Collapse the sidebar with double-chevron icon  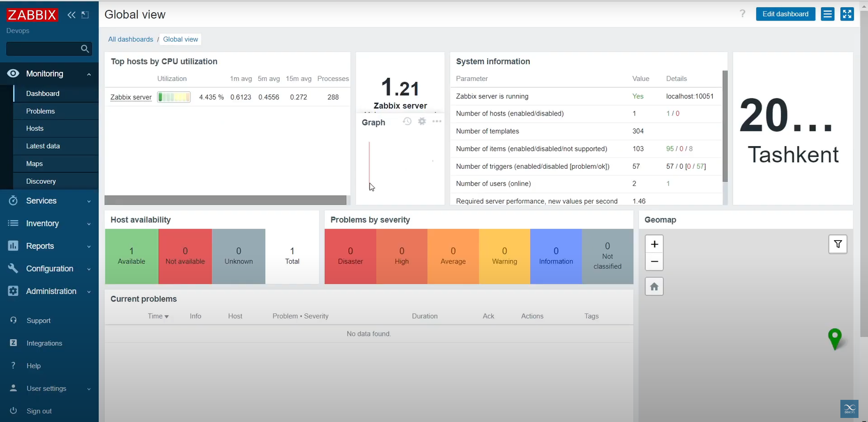click(x=72, y=15)
